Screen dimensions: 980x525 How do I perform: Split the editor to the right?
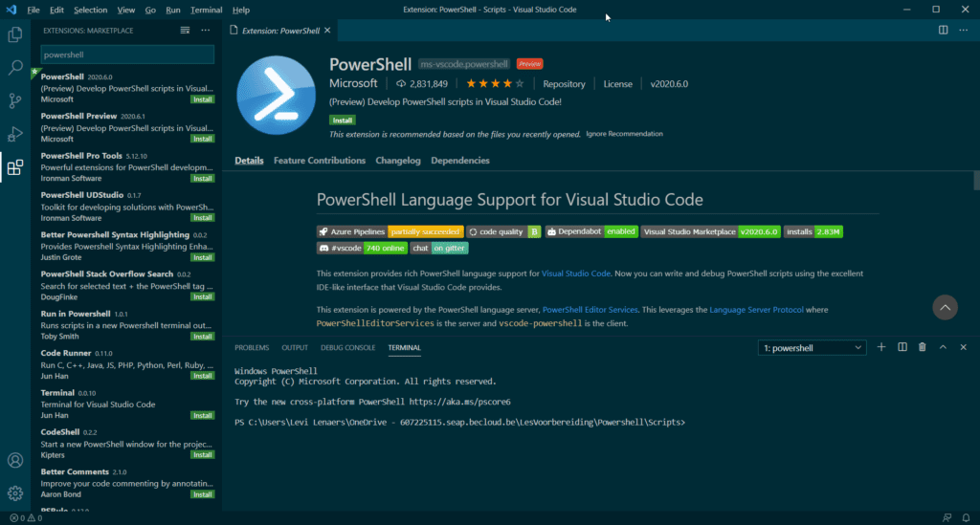[943, 30]
